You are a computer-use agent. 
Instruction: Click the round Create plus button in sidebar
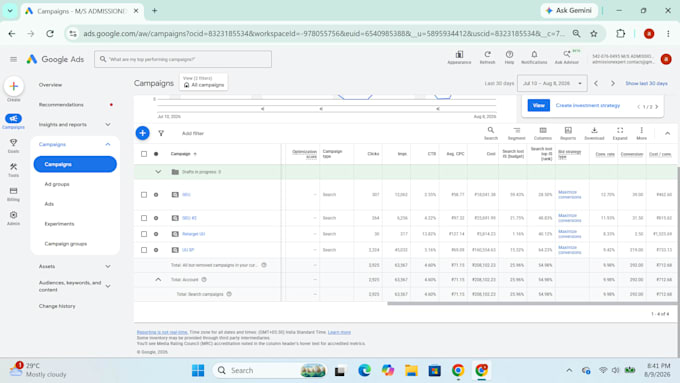point(13,86)
